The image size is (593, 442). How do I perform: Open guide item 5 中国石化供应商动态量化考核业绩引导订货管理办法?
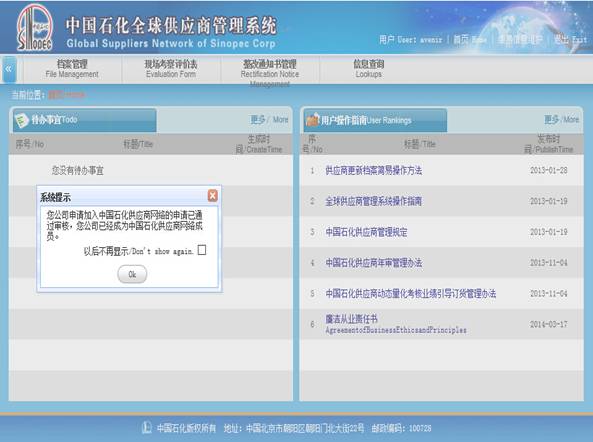(x=411, y=293)
